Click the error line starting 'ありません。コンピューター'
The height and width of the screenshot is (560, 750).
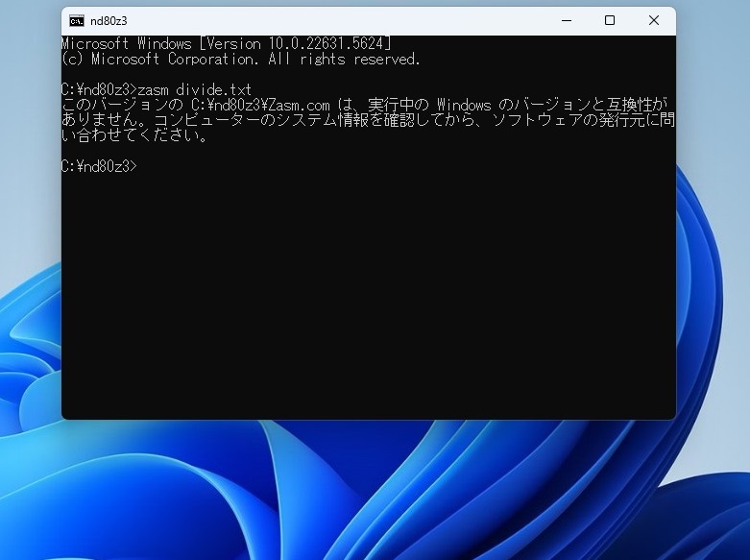[368, 120]
